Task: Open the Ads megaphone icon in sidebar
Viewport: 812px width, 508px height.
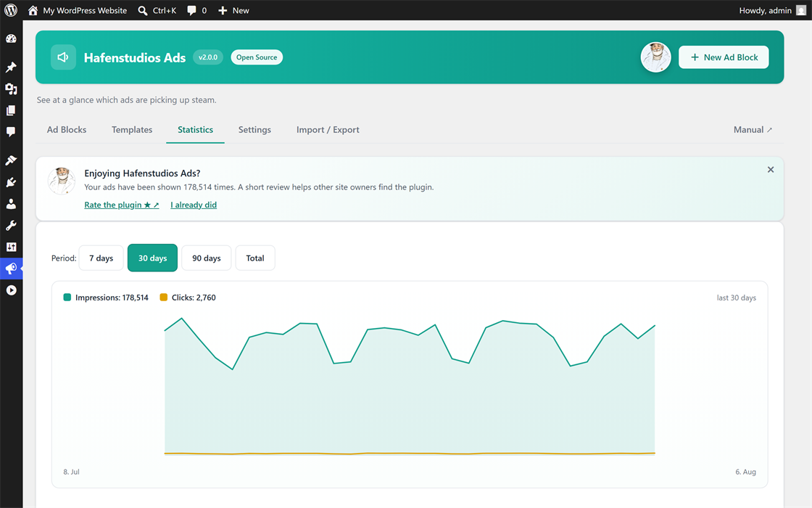Action: click(11, 269)
